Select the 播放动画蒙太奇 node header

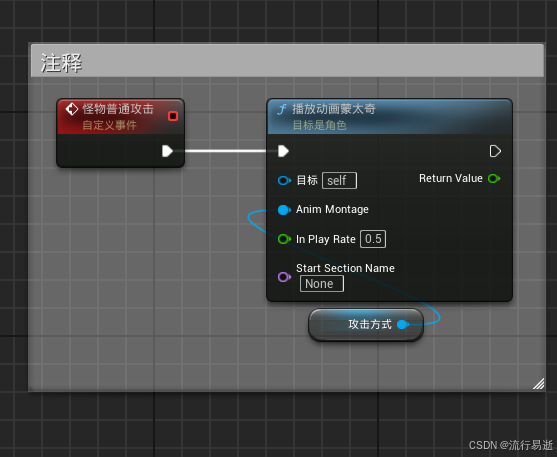(x=389, y=117)
